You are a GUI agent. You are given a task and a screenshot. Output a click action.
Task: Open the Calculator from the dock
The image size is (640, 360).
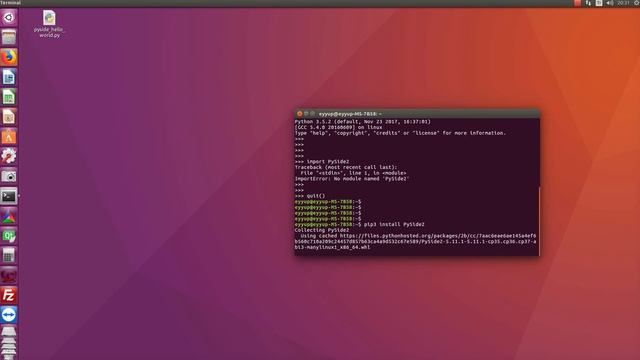(x=9, y=256)
